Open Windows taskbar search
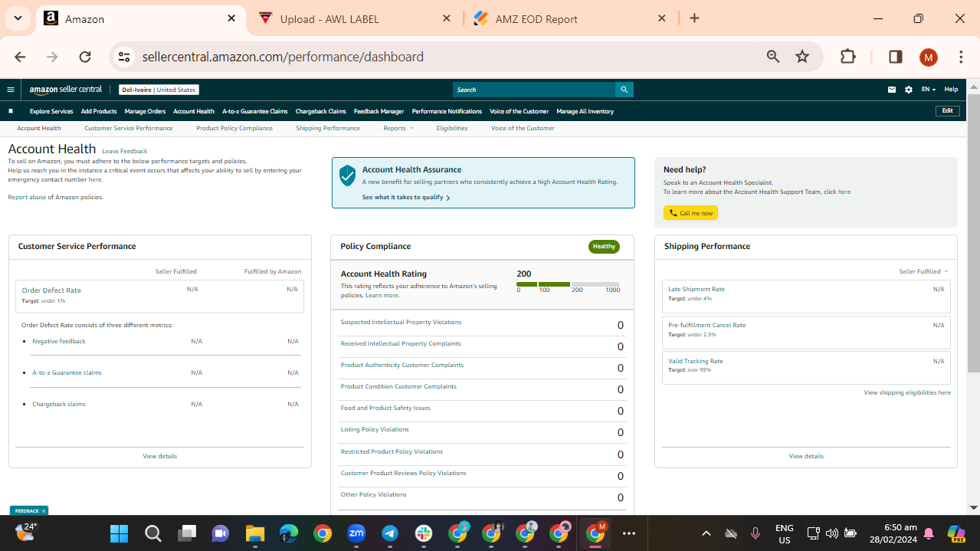The height and width of the screenshot is (551, 980). [153, 533]
